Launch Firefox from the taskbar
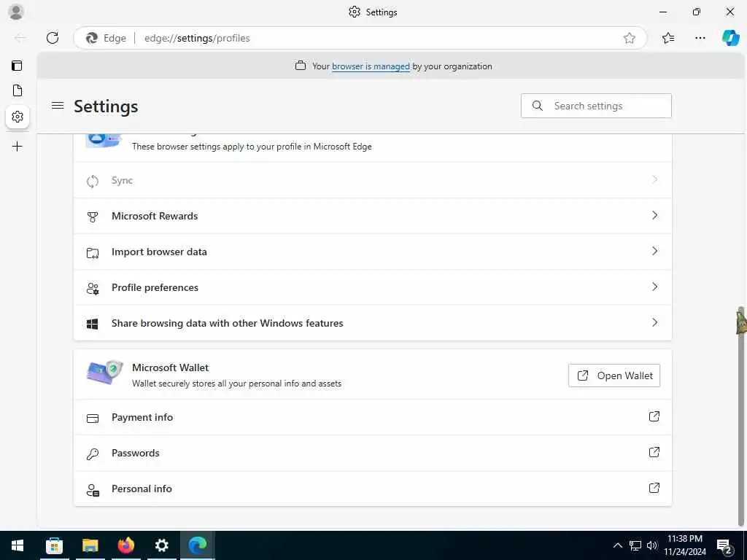Image resolution: width=747 pixels, height=560 pixels. pos(125,545)
